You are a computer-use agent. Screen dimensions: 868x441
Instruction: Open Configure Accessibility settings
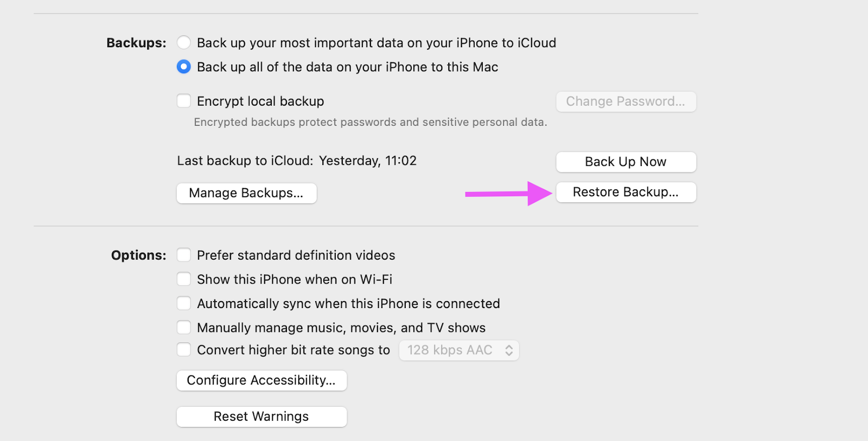coord(261,380)
